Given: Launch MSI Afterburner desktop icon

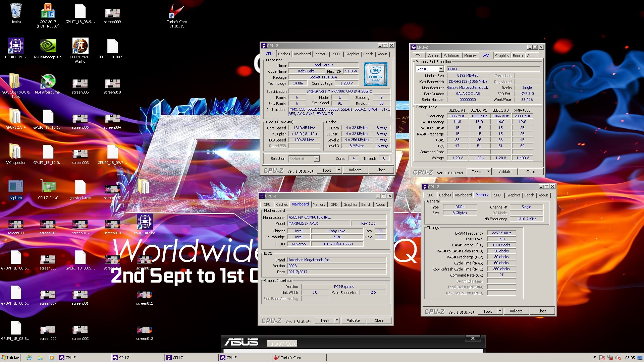Looking at the screenshot, I should 48,84.
